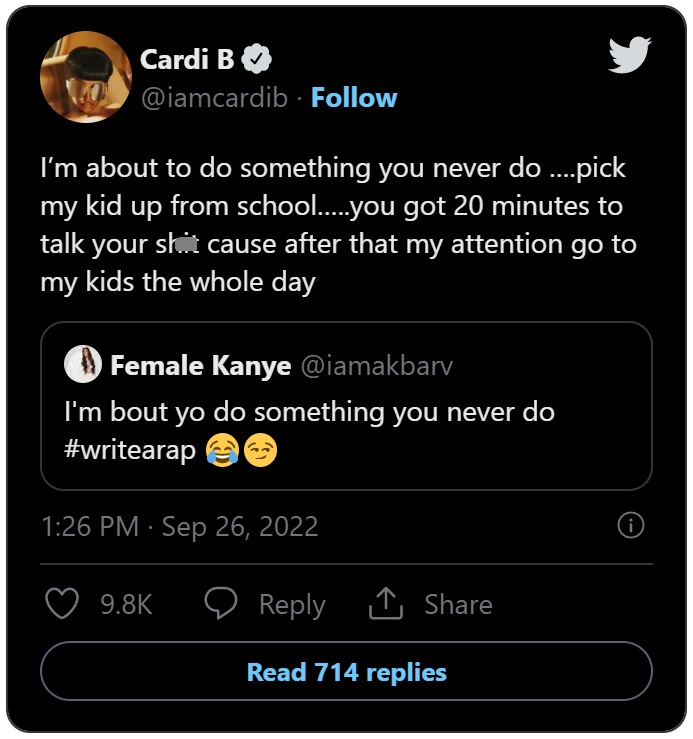Click the verified badge beside Cardi B

click(259, 60)
